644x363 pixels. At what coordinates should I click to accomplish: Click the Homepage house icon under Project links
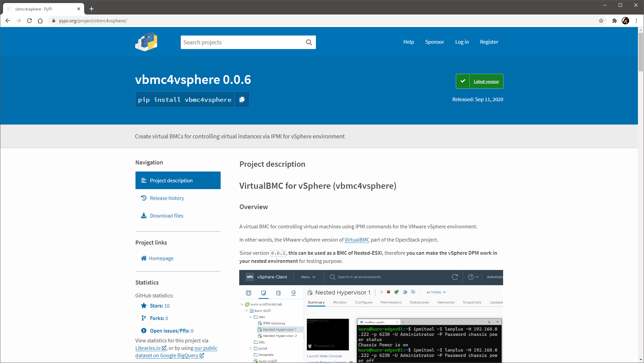click(144, 258)
